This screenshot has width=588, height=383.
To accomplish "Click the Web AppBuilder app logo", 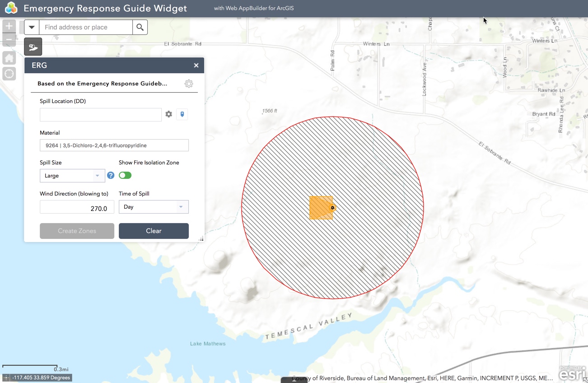I will click(11, 8).
